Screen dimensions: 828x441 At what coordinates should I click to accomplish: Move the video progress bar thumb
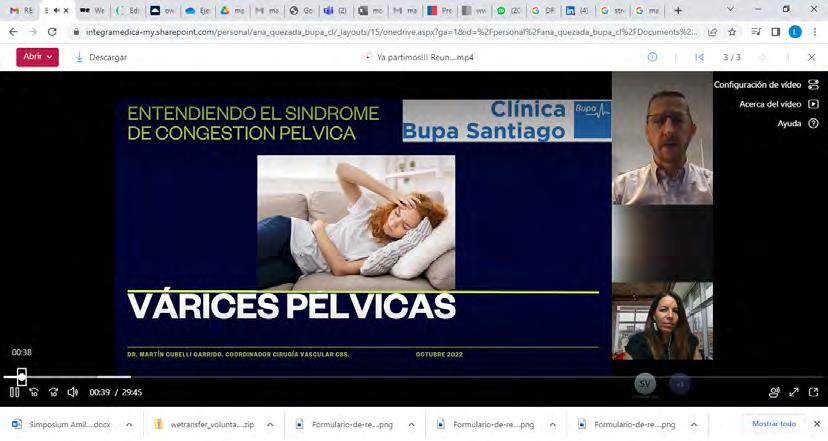coord(22,377)
